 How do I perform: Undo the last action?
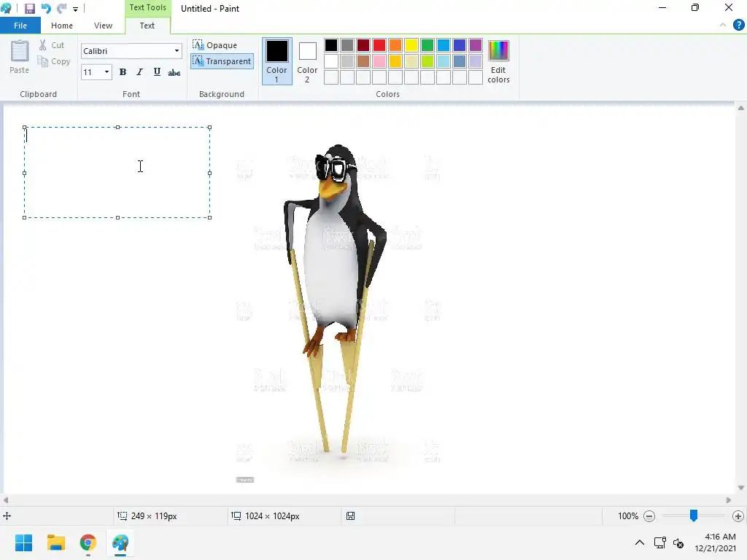pyautogui.click(x=46, y=9)
